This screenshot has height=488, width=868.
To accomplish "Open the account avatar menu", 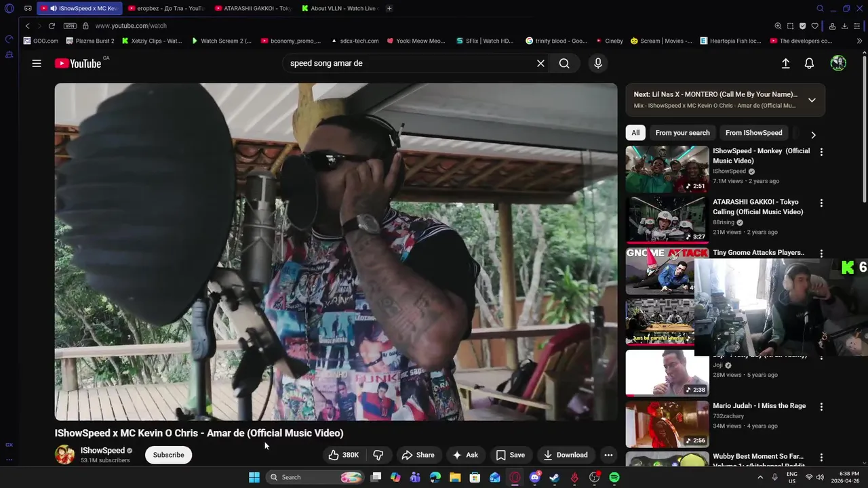I will [x=838, y=63].
